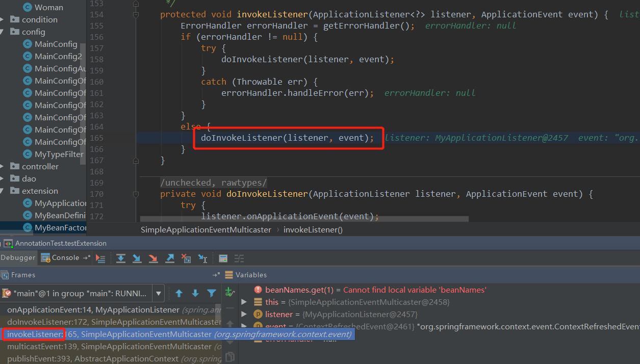Select the doInvokeListener:172 stack frame
This screenshot has width=640, height=364.
coord(111,322)
